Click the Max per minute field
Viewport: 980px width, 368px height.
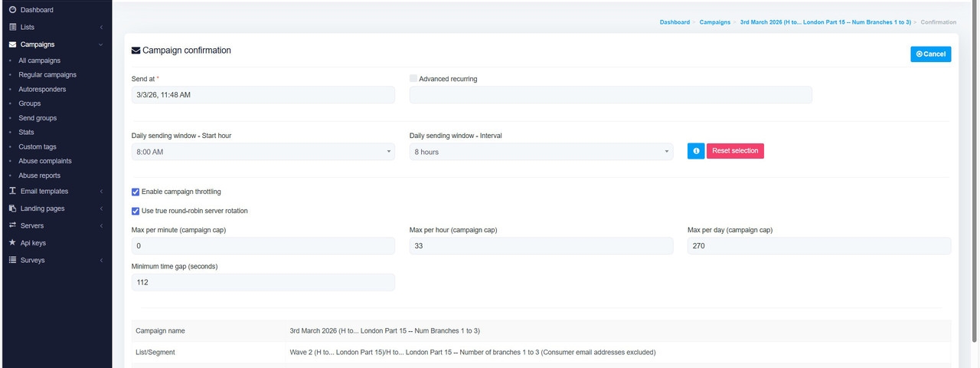(x=263, y=245)
